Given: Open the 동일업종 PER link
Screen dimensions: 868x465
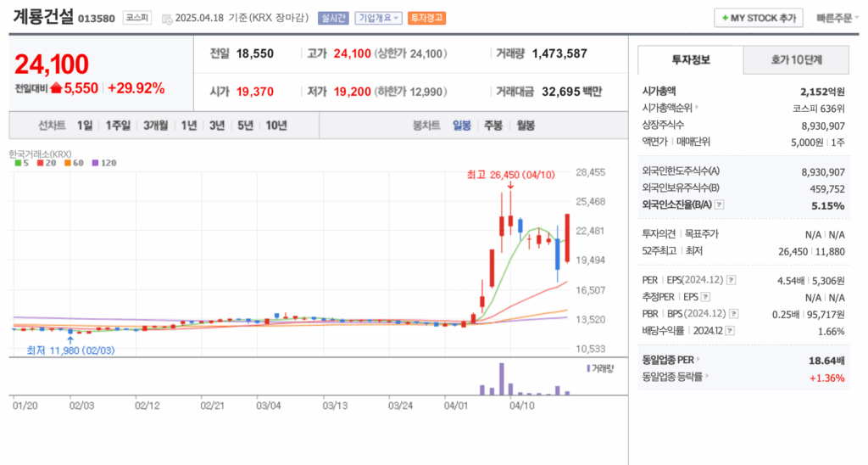Looking at the screenshot, I should point(668,361).
